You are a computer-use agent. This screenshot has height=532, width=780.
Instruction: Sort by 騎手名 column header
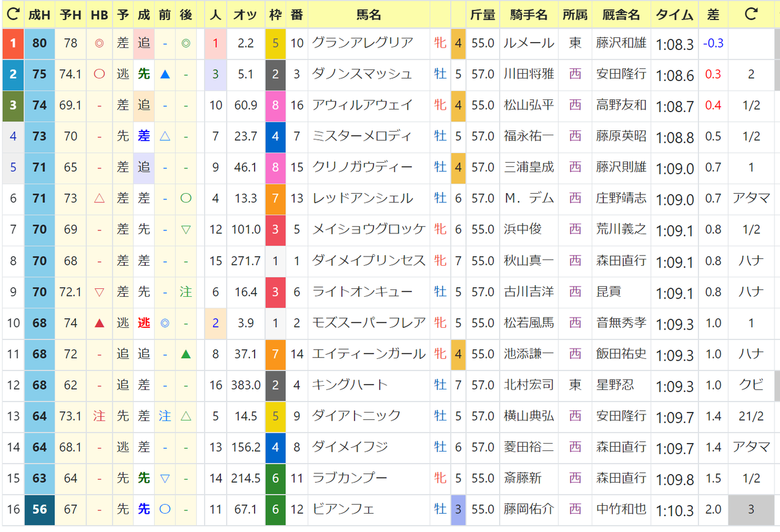529,15
